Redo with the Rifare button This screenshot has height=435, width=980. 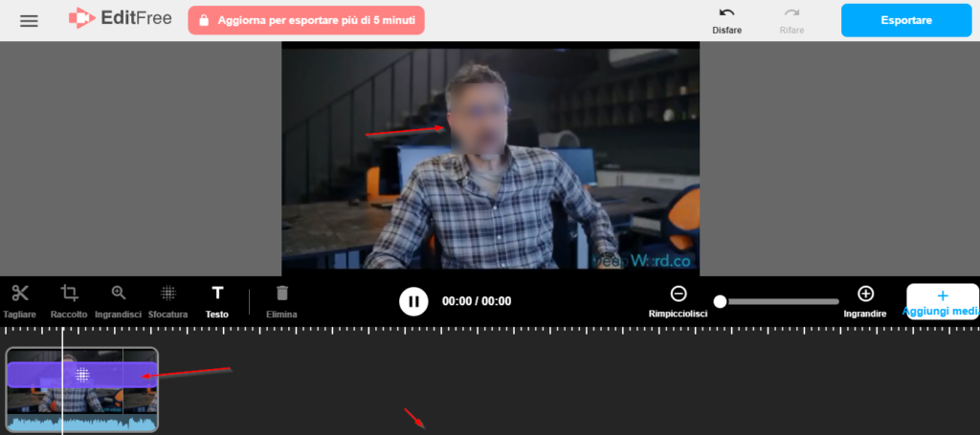point(791,21)
